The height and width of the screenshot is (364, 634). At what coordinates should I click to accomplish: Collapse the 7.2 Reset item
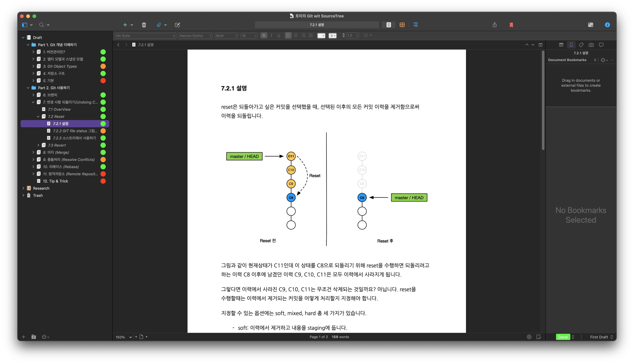tap(38, 116)
